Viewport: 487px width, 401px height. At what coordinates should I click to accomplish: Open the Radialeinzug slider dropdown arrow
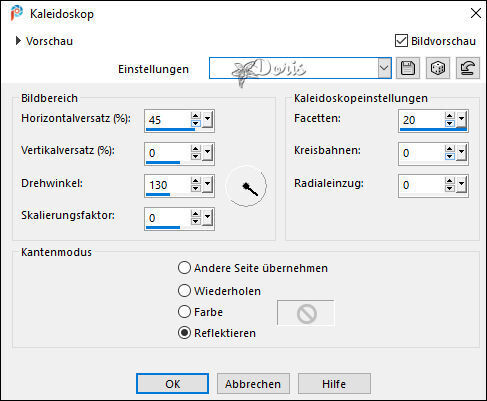461,184
